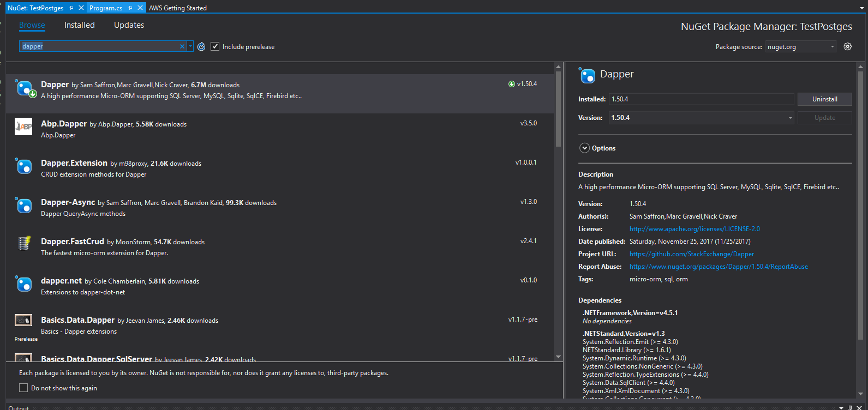Open the Program.cs document tab
868x410 pixels.
click(106, 8)
